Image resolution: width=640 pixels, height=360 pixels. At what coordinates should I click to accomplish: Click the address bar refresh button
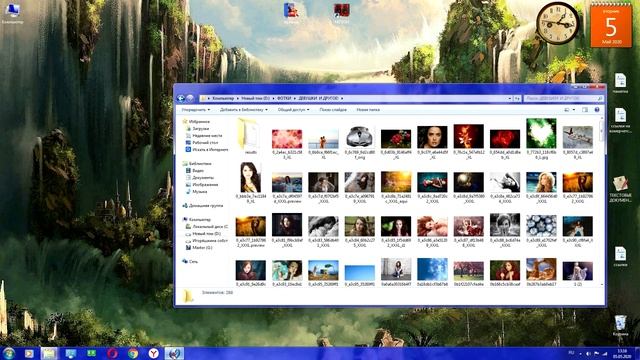[x=517, y=98]
